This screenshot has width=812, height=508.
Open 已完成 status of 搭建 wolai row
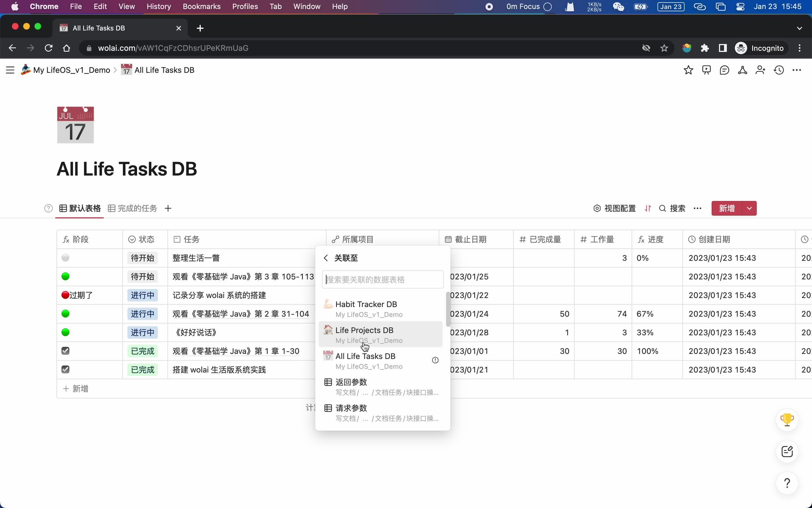143,370
